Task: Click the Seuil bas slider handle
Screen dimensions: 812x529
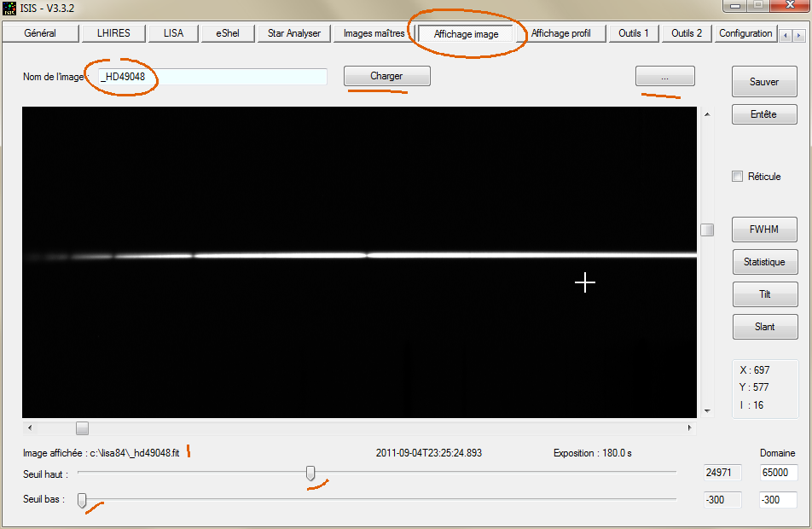Action: [x=82, y=500]
